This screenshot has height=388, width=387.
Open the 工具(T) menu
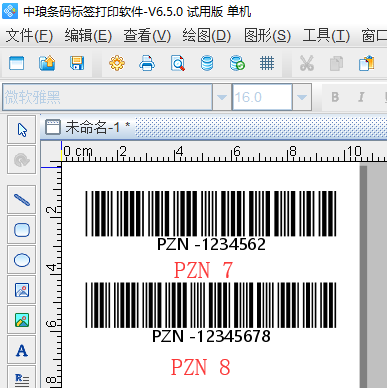point(326,36)
